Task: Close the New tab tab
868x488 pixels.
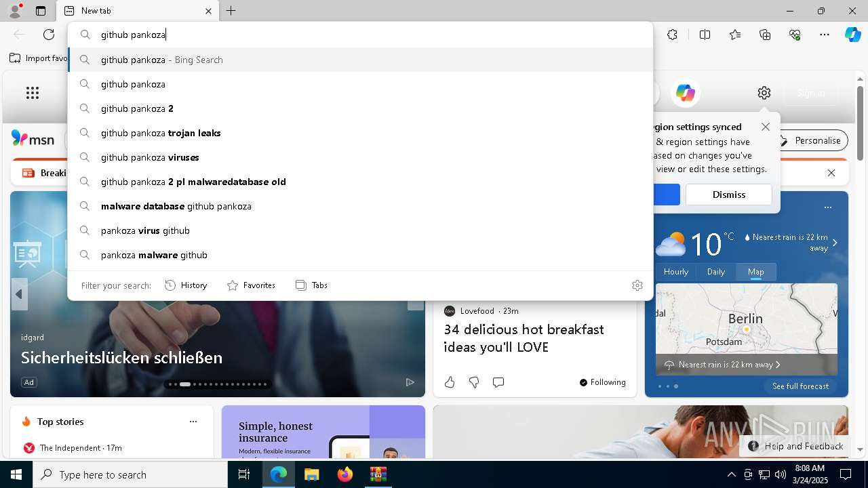Action: pyautogui.click(x=208, y=11)
